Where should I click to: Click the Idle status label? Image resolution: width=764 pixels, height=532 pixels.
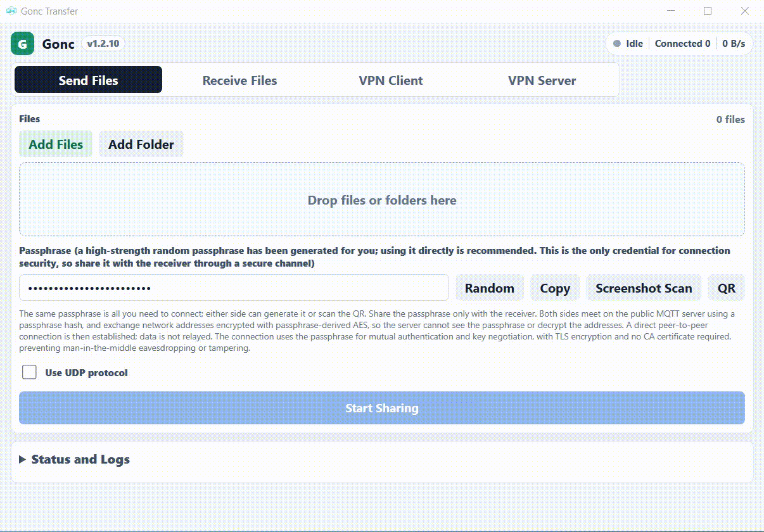634,44
